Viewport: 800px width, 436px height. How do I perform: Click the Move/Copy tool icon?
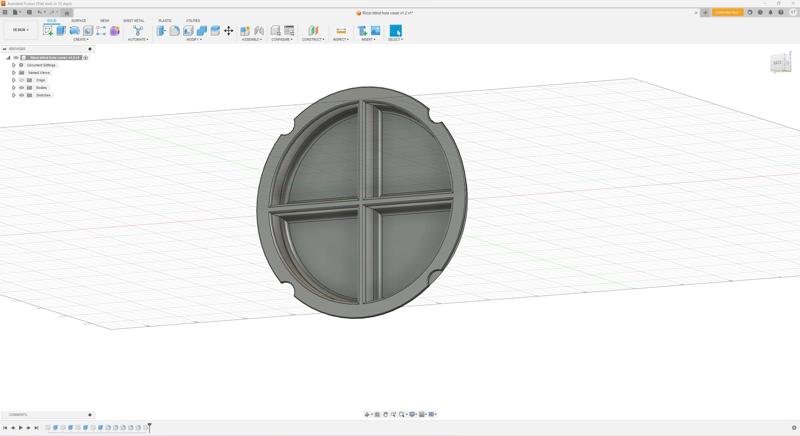point(228,31)
